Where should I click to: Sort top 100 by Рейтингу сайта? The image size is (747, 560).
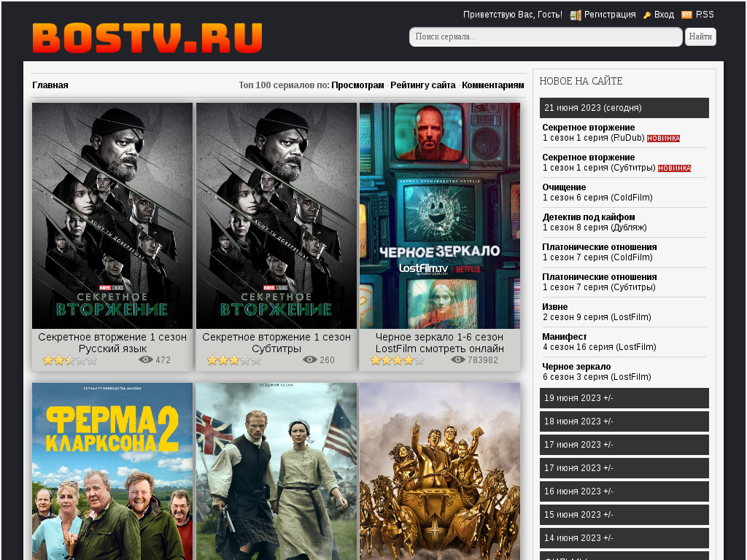[x=423, y=85]
